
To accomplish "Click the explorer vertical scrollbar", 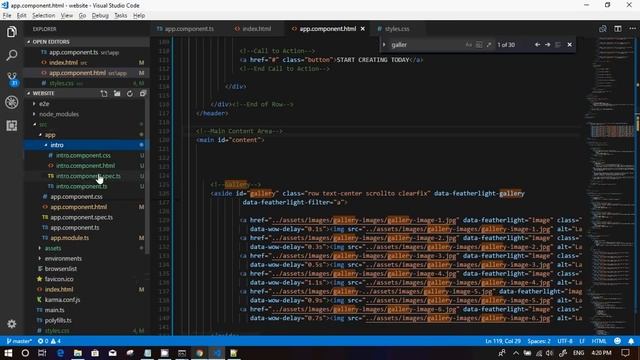I will [147, 176].
